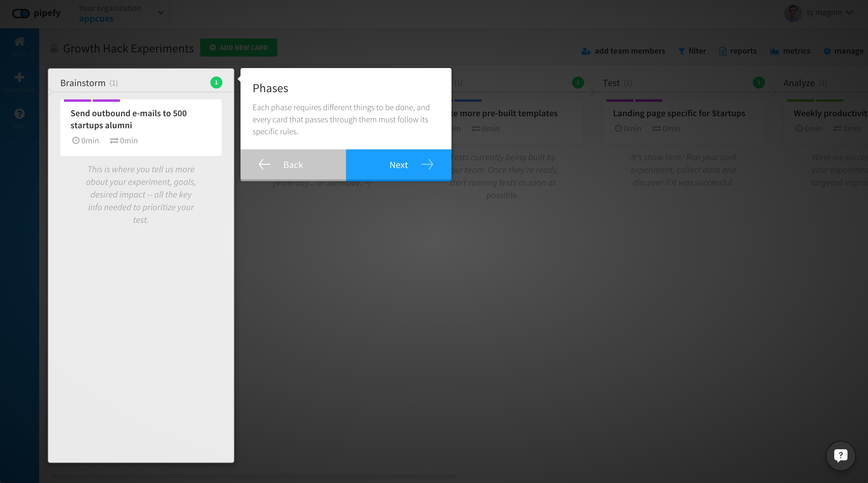Open the filter option

coord(692,51)
